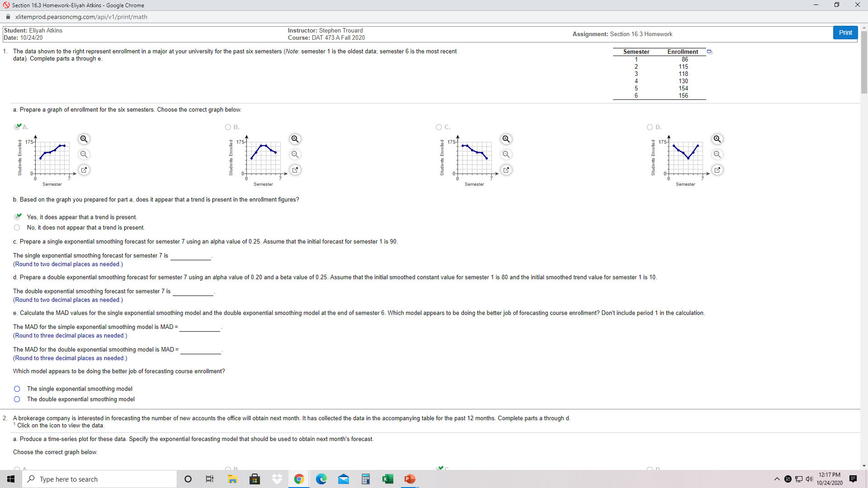
Task: Open graph C in a larger view
Action: coord(506,170)
